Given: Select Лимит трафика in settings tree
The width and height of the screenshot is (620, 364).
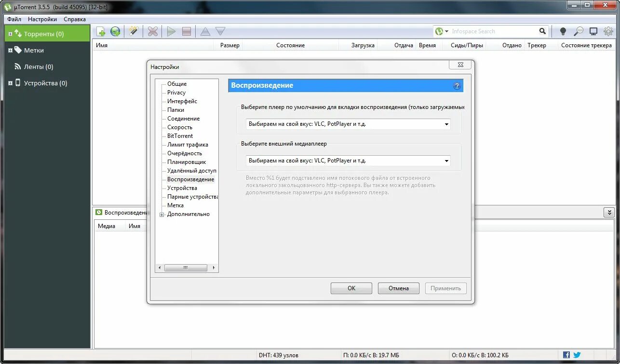Looking at the screenshot, I should [x=188, y=145].
